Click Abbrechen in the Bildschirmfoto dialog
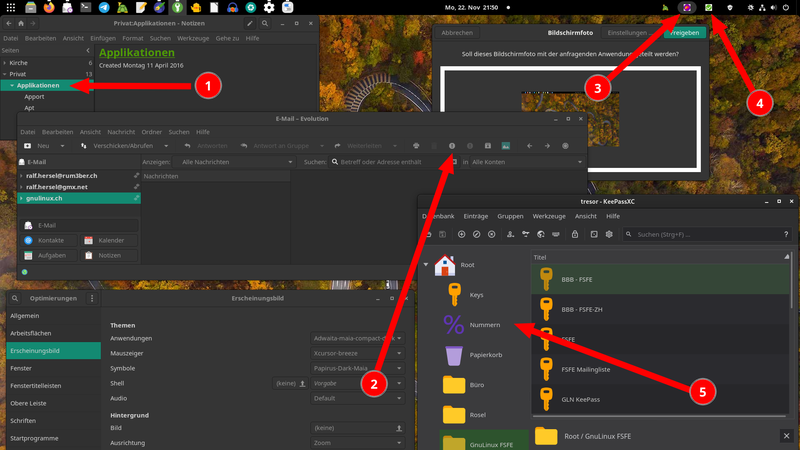This screenshot has width=800, height=450. pyautogui.click(x=457, y=33)
